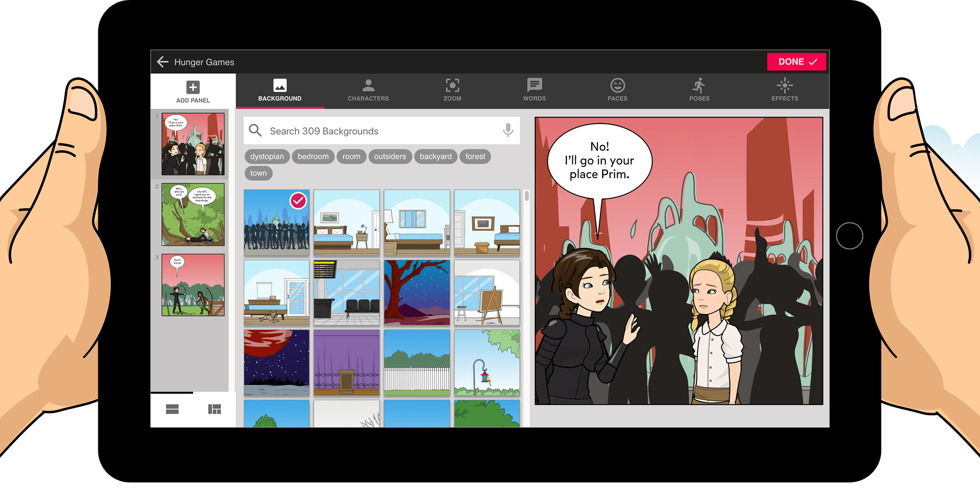
Task: Open the Effects tab
Action: click(x=785, y=91)
